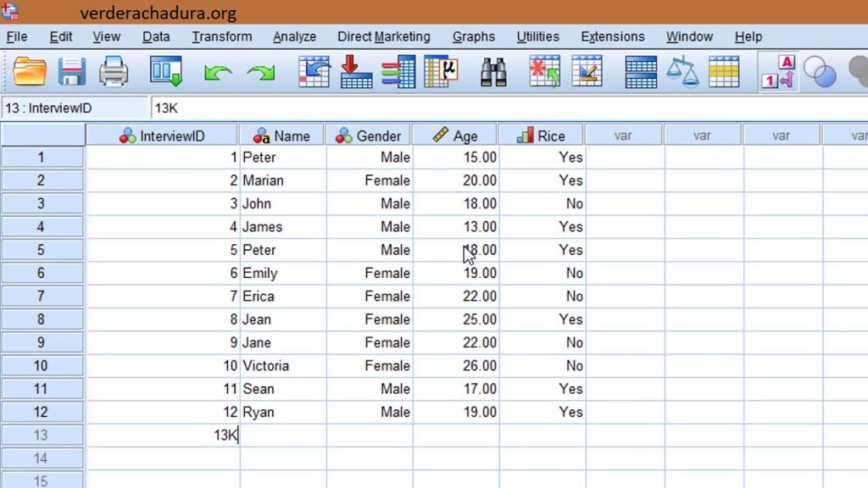Viewport: 868px width, 488px height.
Task: Select the Name column header
Action: 281,136
